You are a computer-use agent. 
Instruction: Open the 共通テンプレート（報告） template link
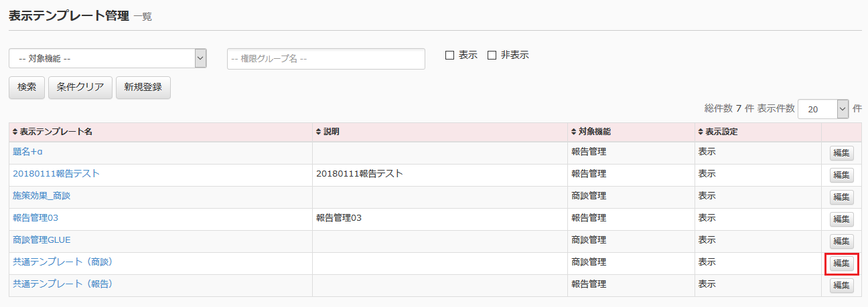coord(63,284)
